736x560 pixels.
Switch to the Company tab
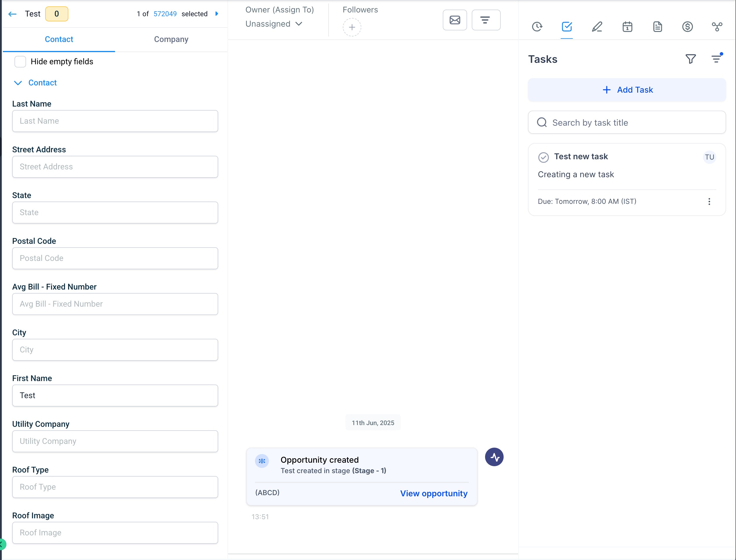pyautogui.click(x=171, y=39)
